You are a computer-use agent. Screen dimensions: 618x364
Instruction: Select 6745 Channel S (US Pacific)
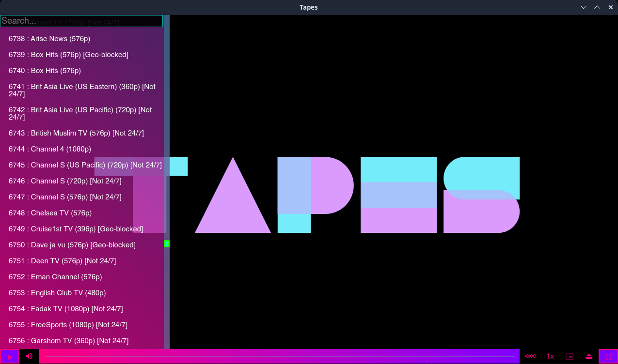82,165
